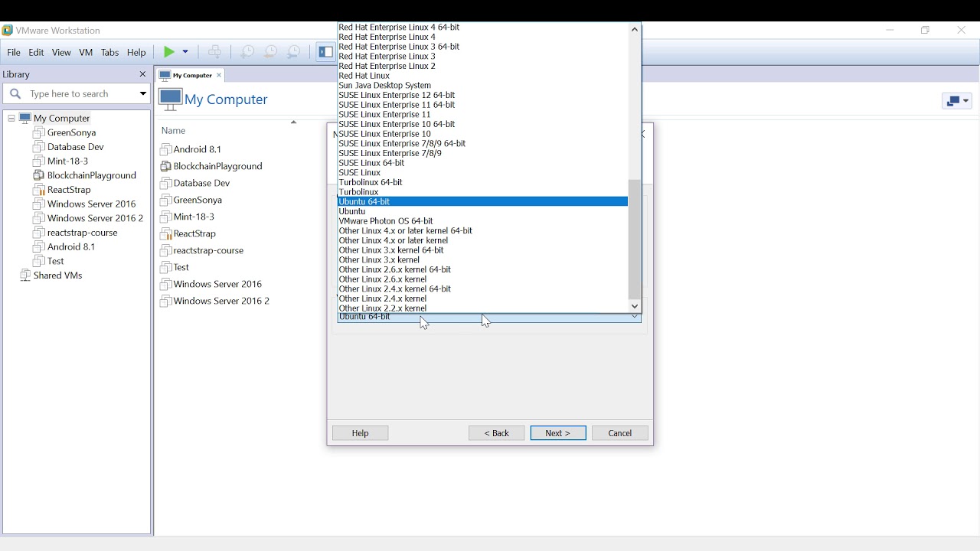Toggle the Show Library sidebar icon

click(326, 52)
